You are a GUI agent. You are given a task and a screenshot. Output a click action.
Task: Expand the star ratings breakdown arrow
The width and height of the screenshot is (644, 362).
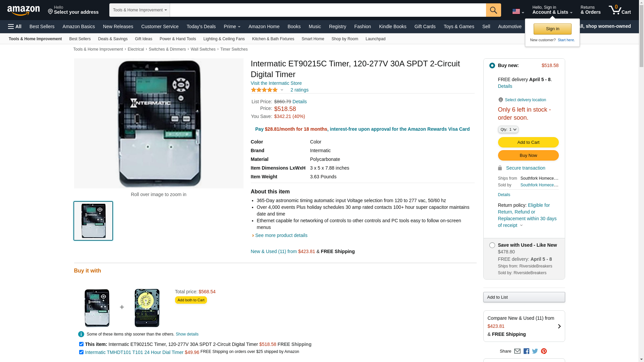282,90
